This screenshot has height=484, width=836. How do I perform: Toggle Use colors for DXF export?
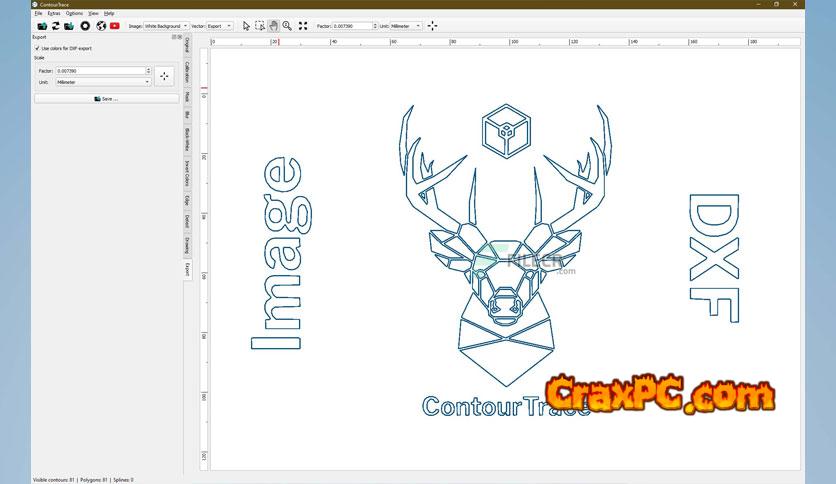click(37, 47)
